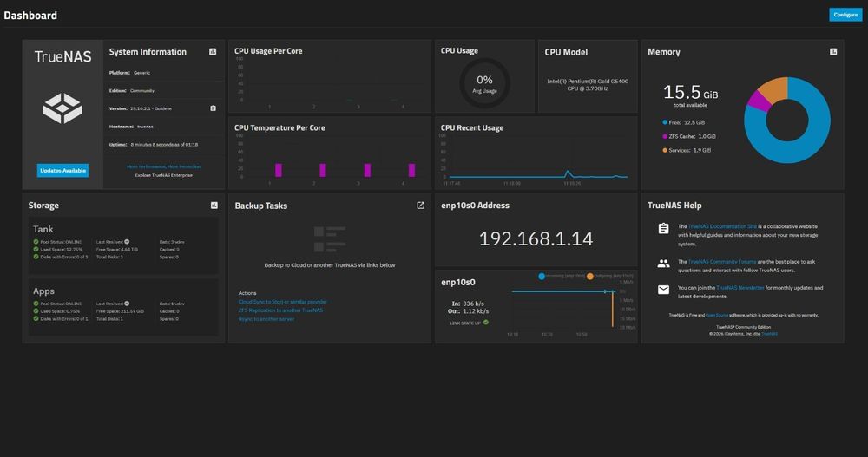Click Apps Last Resilver status icon
Image resolution: width=868 pixels, height=457 pixels.
pos(127,304)
